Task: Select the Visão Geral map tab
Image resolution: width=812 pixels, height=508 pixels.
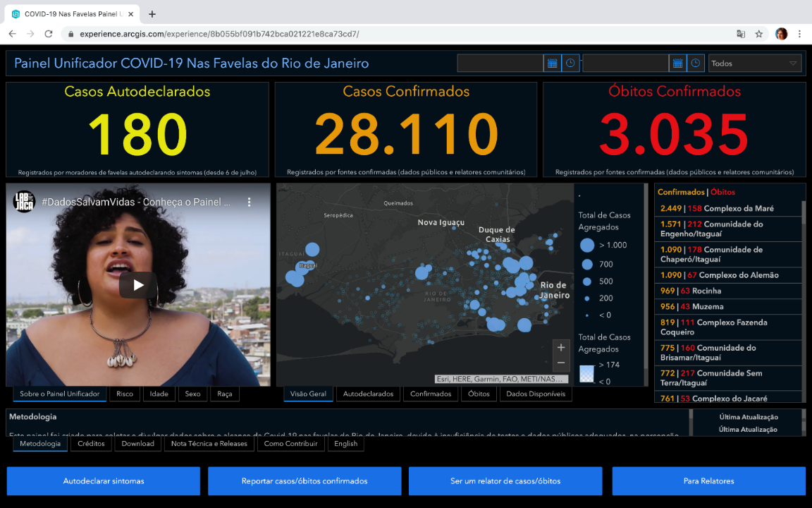Action: (308, 394)
